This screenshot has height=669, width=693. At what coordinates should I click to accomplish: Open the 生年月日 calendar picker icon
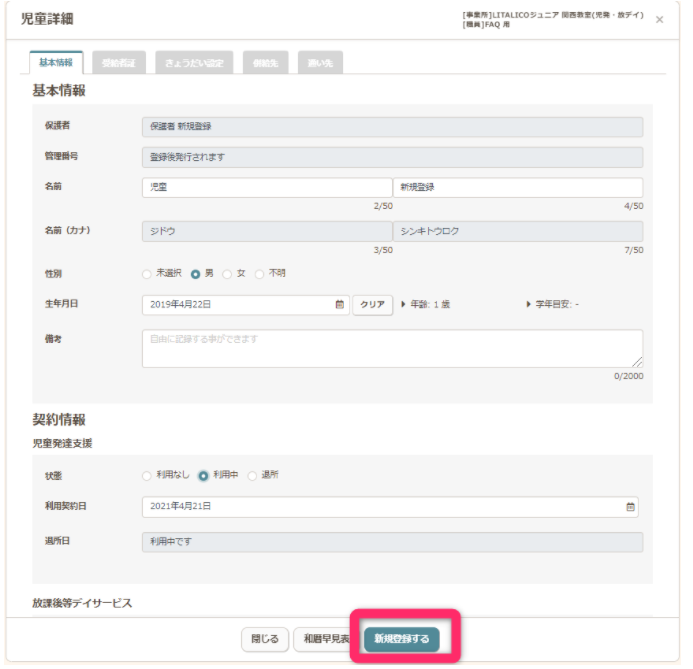tap(340, 305)
